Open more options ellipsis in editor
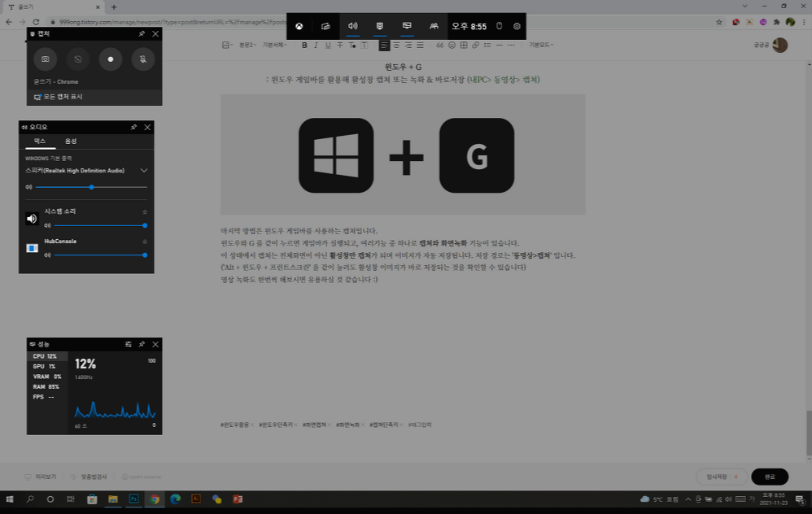This screenshot has height=514, width=812. 511,45
